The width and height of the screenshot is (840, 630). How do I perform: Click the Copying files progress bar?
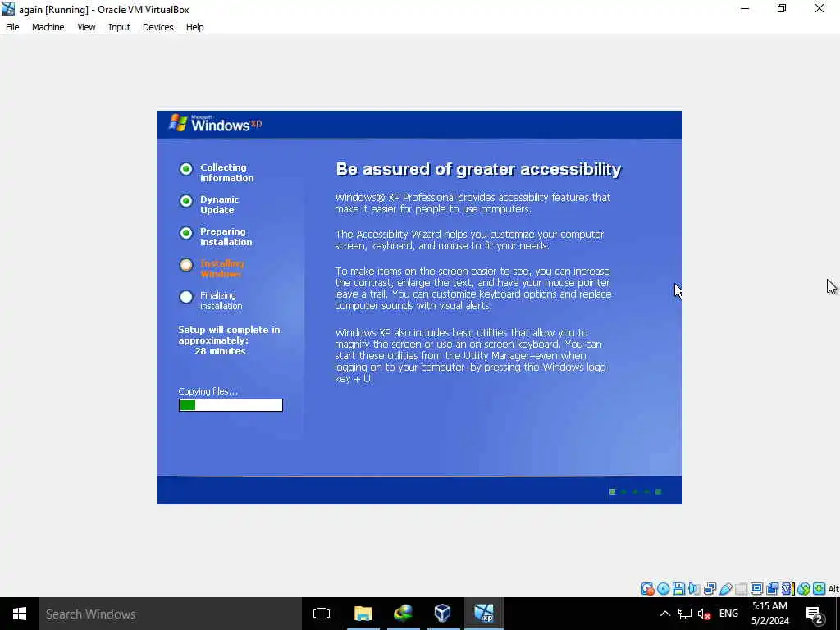pos(231,405)
